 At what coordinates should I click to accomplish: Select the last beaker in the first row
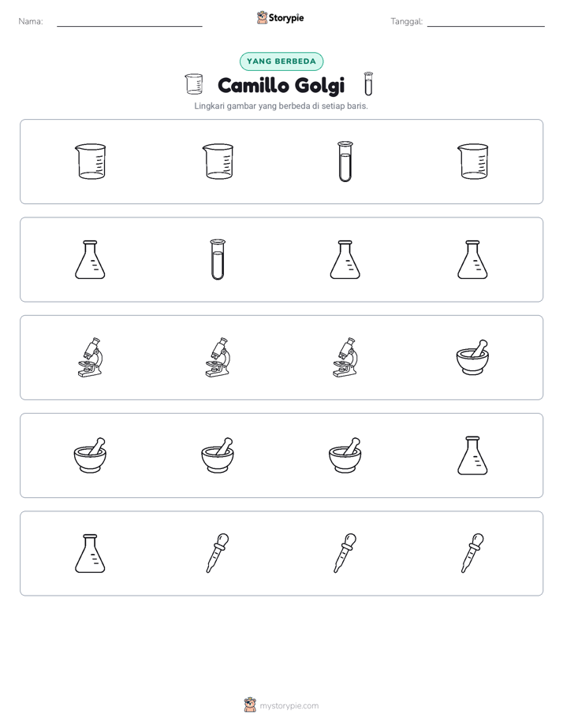472,162
